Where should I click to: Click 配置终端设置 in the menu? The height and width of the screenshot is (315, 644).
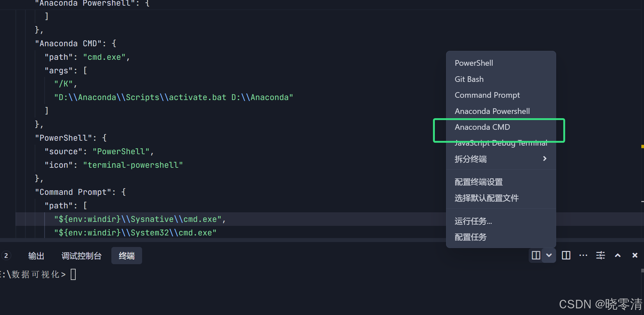[x=478, y=182]
